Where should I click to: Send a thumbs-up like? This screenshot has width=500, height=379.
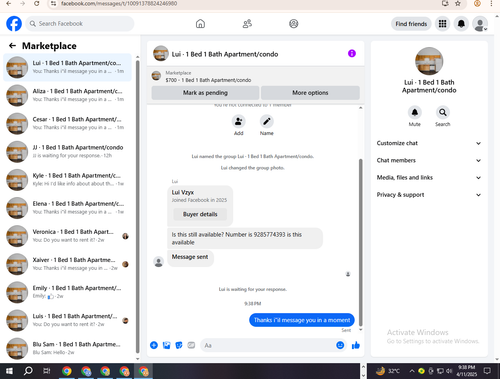pos(356,345)
